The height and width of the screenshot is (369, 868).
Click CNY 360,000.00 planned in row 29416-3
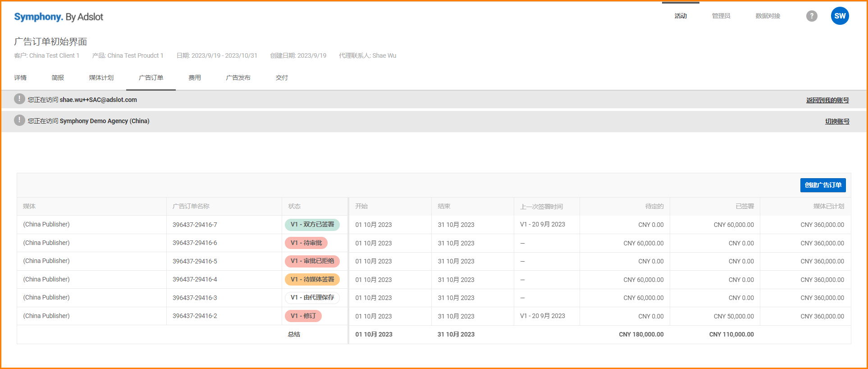pyautogui.click(x=822, y=298)
